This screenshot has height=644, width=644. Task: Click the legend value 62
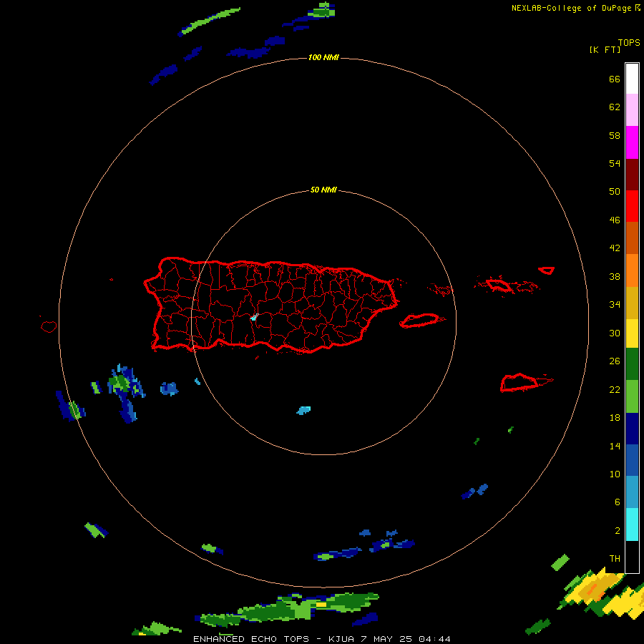click(x=615, y=107)
